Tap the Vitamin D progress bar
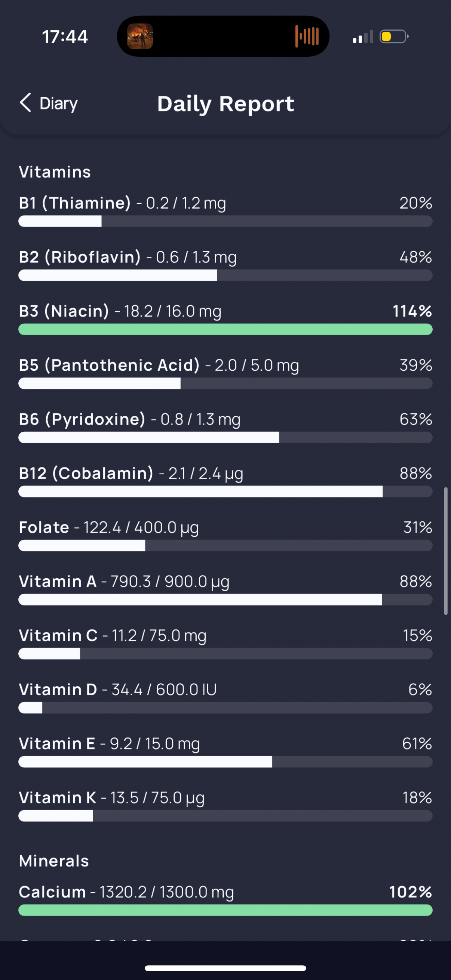 (225, 708)
